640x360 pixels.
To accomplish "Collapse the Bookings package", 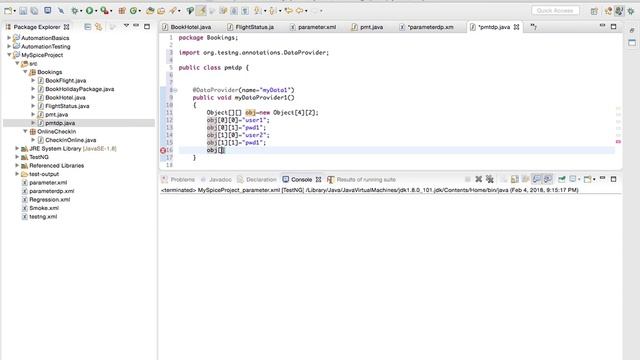I will (25, 72).
